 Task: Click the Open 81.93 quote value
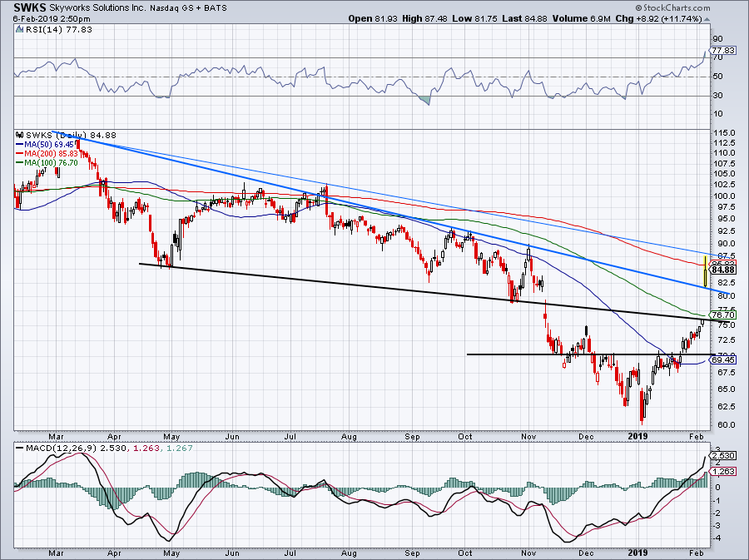pos(372,18)
